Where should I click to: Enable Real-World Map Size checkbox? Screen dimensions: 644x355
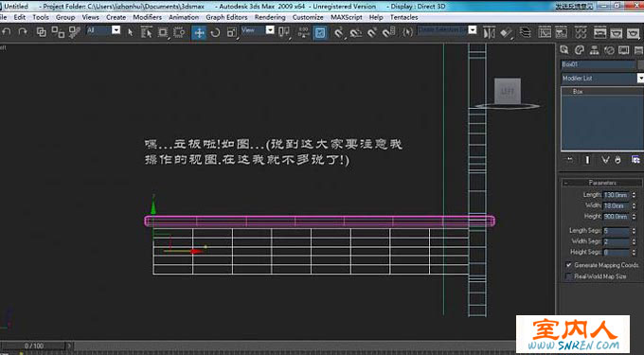(569, 276)
